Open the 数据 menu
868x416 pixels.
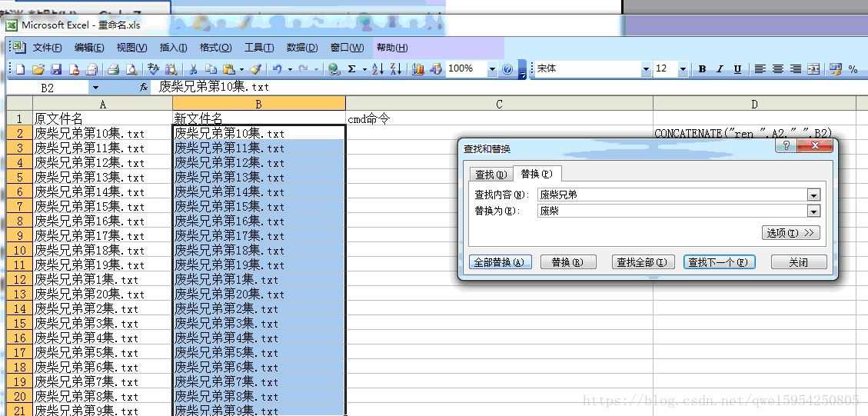point(301,48)
